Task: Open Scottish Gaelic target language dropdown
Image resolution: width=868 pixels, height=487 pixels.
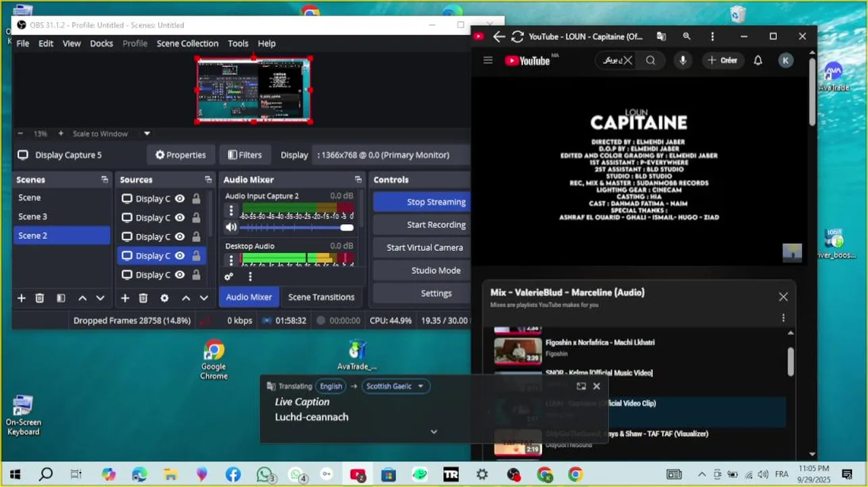Action: (396, 386)
